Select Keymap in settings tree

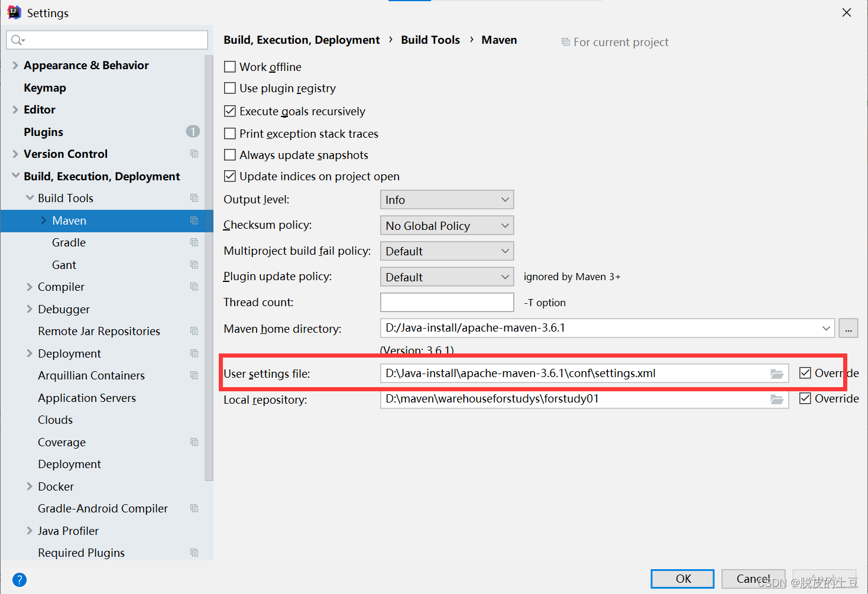click(45, 87)
